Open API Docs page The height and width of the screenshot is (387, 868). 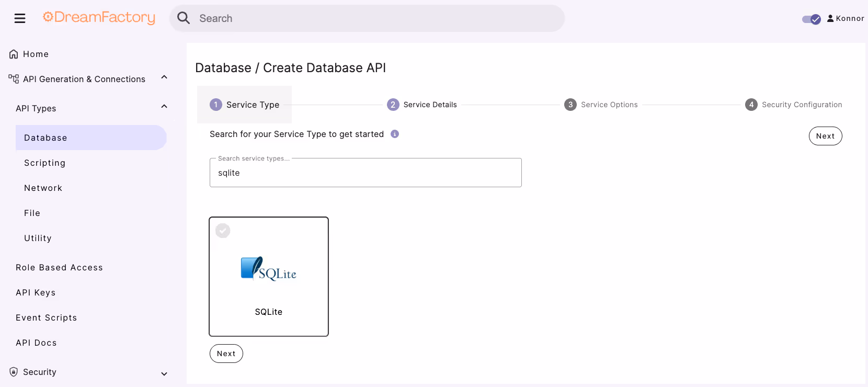tap(37, 343)
